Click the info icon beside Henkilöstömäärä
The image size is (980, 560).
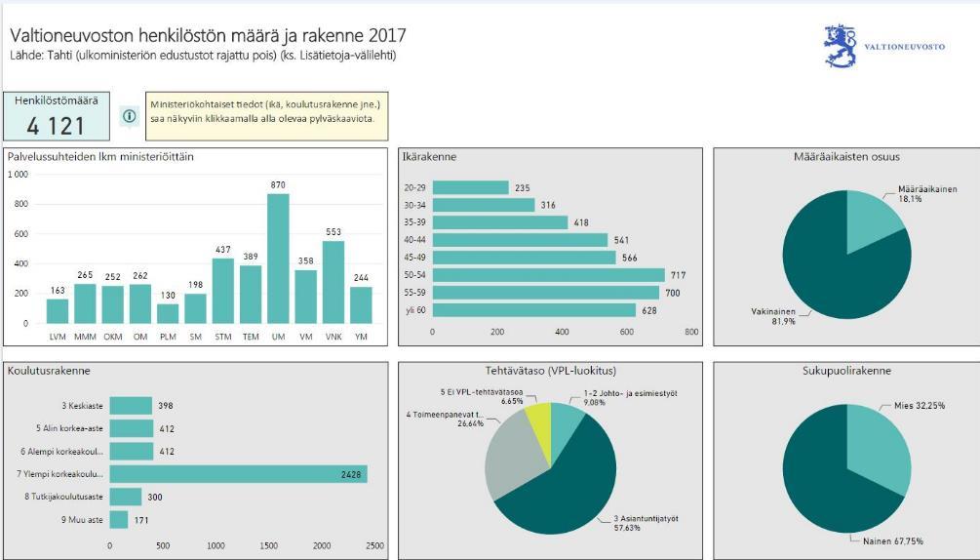[x=130, y=116]
